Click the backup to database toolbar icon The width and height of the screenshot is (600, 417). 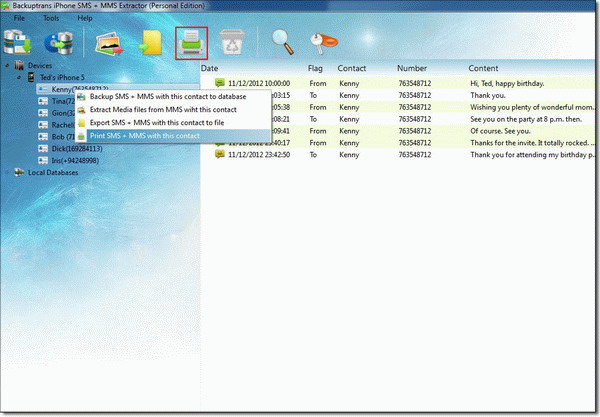point(17,43)
